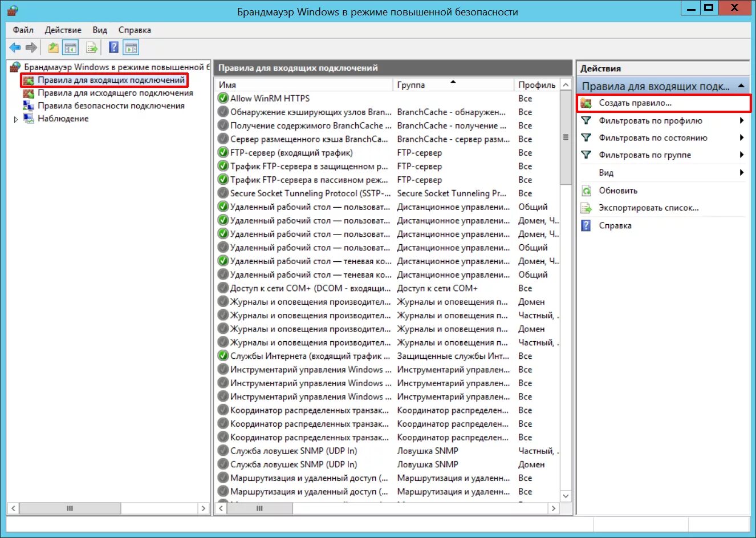Open Фильтровать по профилю submenu arrow
This screenshot has width=756, height=538.
coord(742,121)
